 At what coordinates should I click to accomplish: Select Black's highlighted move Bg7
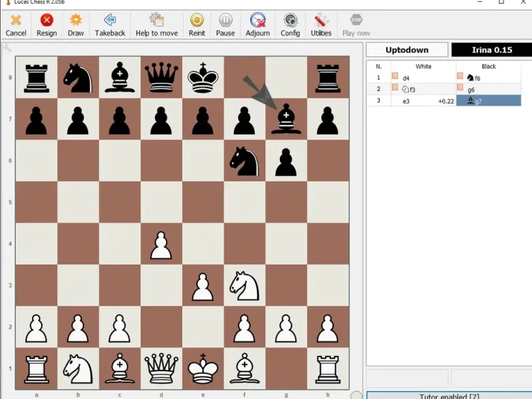pos(489,101)
